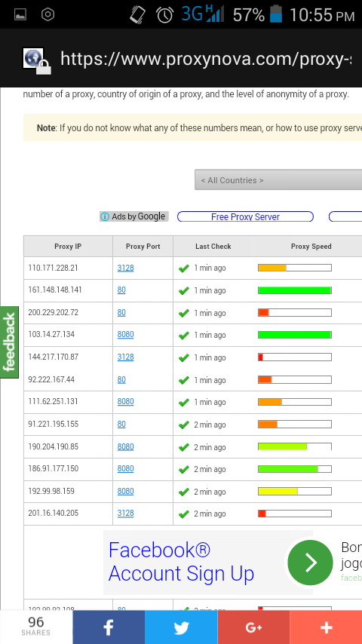The width and height of the screenshot is (362, 644).
Task: Tap the yellow Note information box
Action: point(193,127)
